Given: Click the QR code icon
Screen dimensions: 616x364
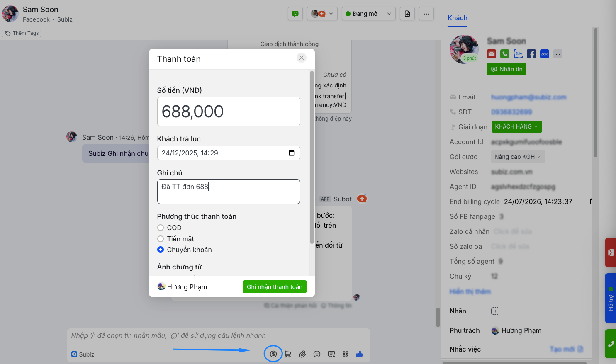Looking at the screenshot, I should pyautogui.click(x=346, y=354).
